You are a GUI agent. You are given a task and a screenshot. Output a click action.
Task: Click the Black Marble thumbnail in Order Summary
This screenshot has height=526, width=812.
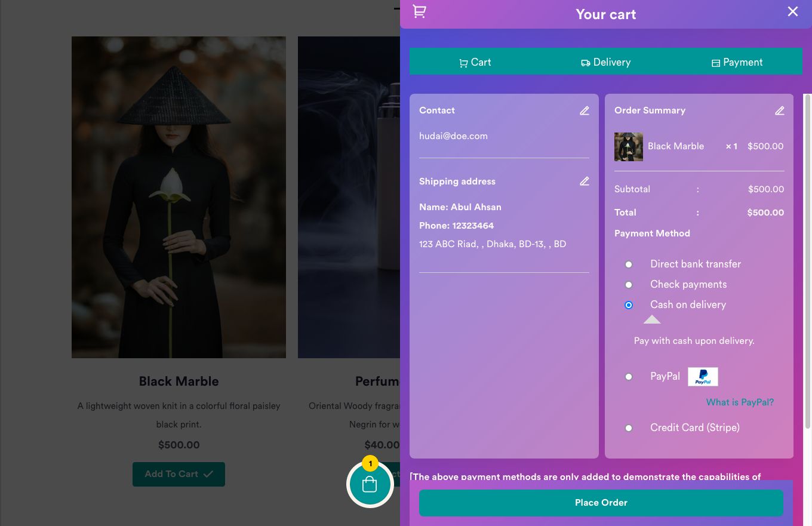[629, 147]
